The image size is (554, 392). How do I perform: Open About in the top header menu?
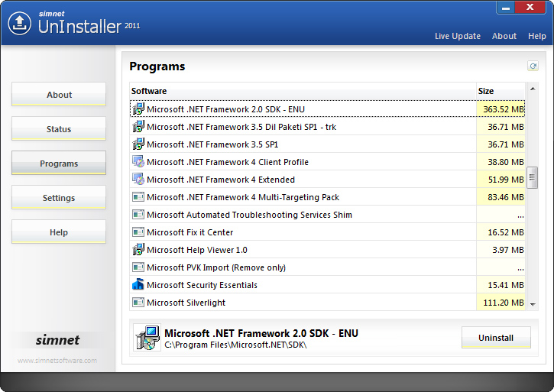pos(504,36)
